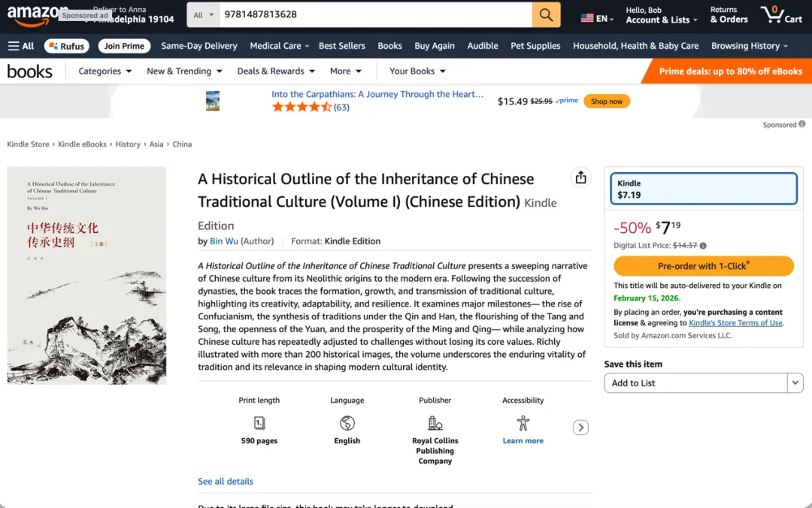This screenshot has height=508, width=812.
Task: Select the Kindle format option
Action: coord(703,189)
